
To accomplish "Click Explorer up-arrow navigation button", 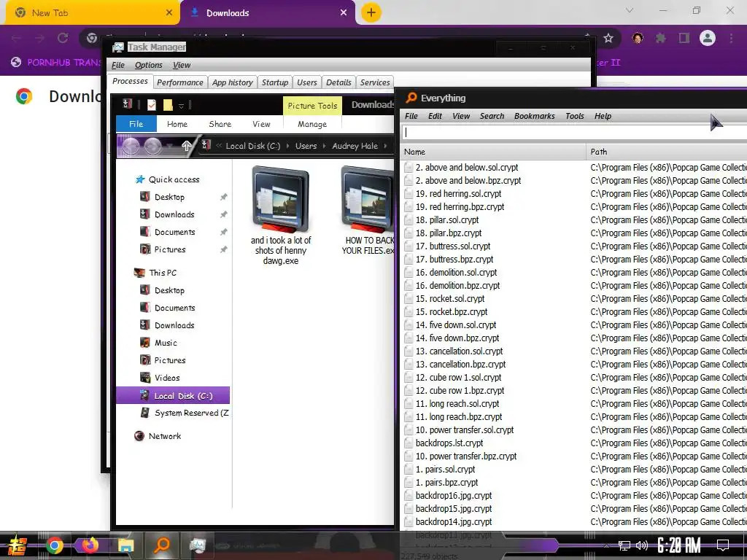I will coord(186,146).
